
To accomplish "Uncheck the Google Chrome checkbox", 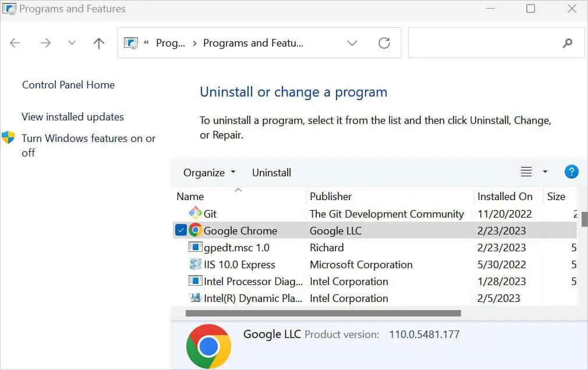I will coord(181,230).
